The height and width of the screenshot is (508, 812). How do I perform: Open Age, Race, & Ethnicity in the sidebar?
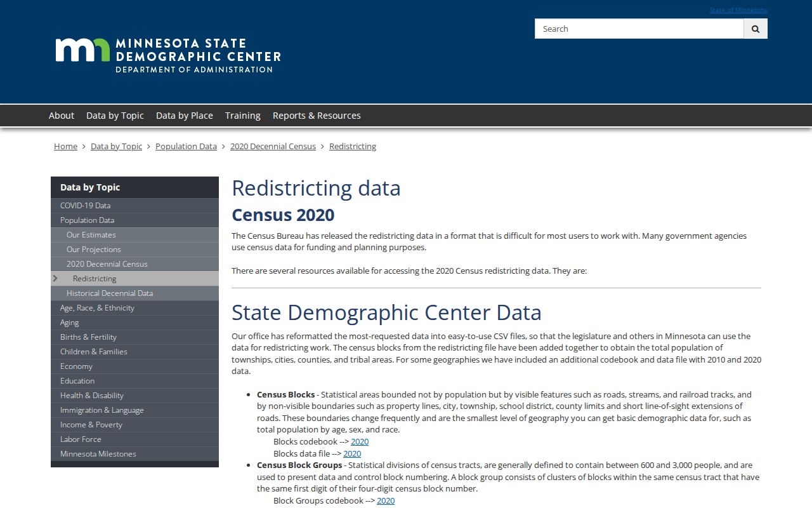click(134, 308)
